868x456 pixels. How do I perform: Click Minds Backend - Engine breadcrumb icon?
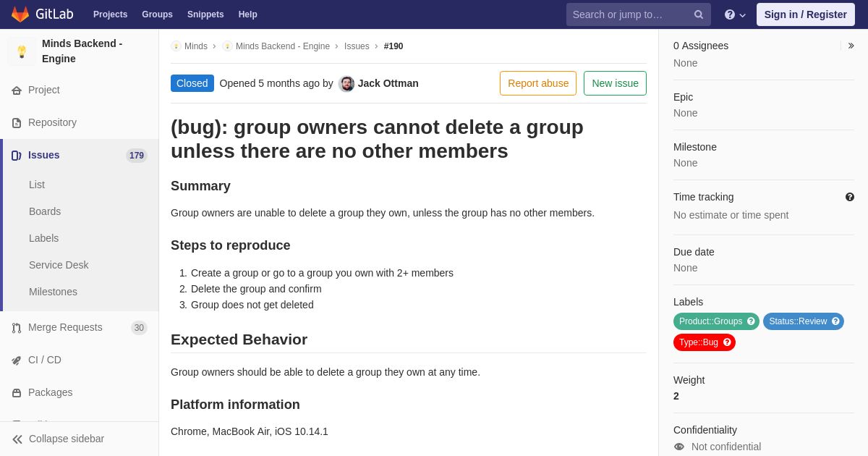coord(227,46)
